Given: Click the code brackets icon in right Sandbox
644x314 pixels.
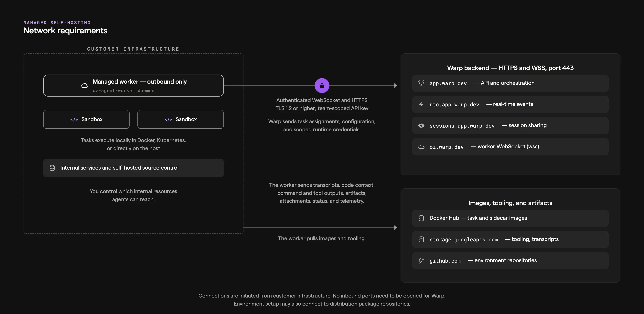Looking at the screenshot, I should tap(168, 120).
